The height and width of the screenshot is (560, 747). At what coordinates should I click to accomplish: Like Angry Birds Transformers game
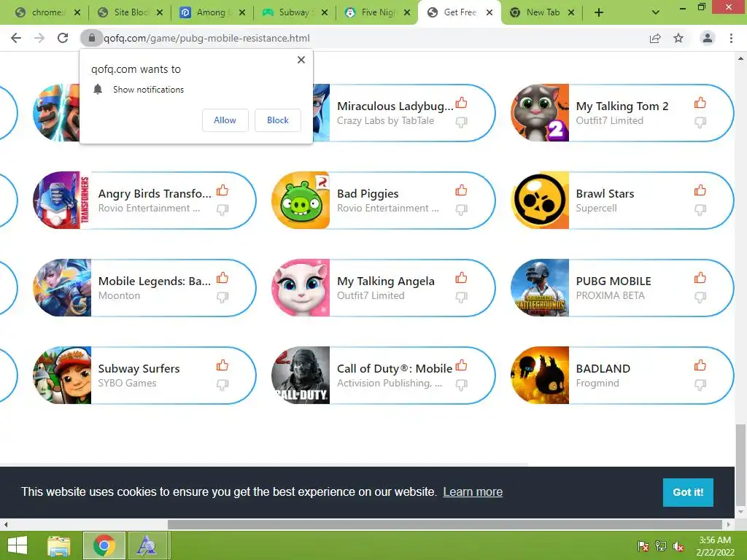tap(222, 190)
